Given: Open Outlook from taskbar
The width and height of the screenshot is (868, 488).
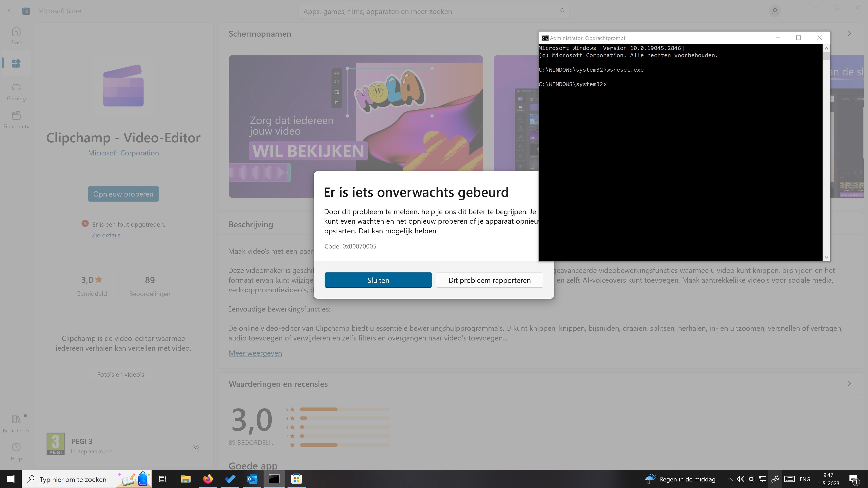Looking at the screenshot, I should click(x=252, y=479).
